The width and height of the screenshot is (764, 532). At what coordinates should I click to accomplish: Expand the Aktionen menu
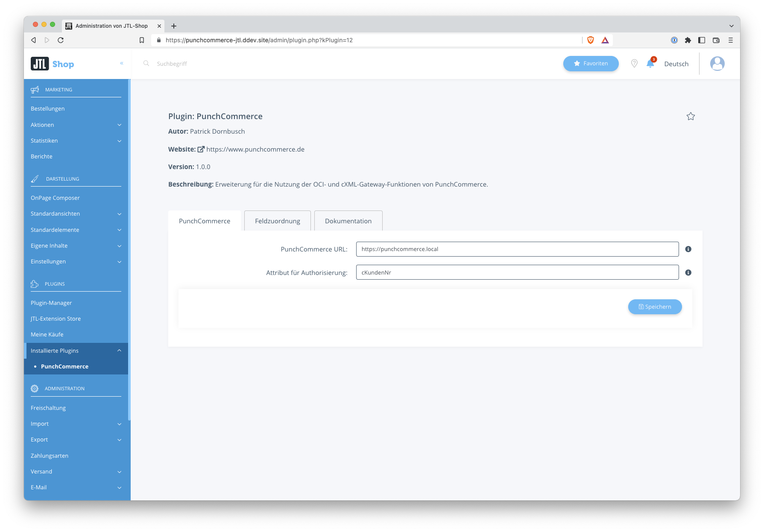coord(76,125)
